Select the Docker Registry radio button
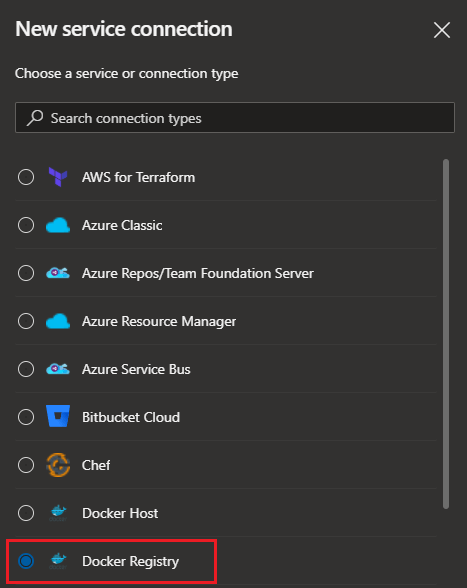 click(x=26, y=561)
